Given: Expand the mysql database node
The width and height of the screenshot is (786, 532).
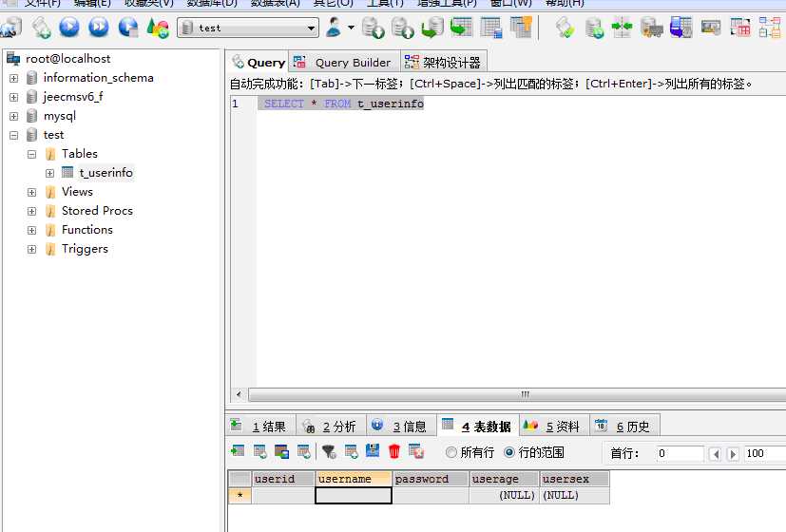Looking at the screenshot, I should click(14, 116).
